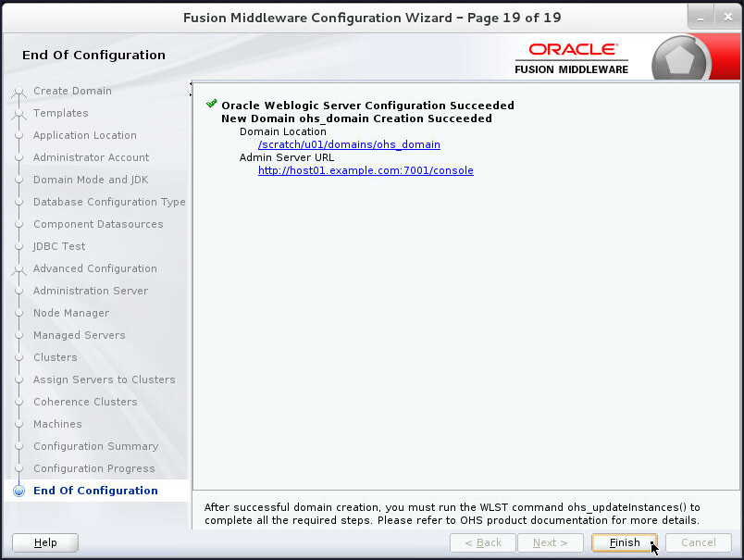Select Coherence Clusters in the step list

point(84,402)
